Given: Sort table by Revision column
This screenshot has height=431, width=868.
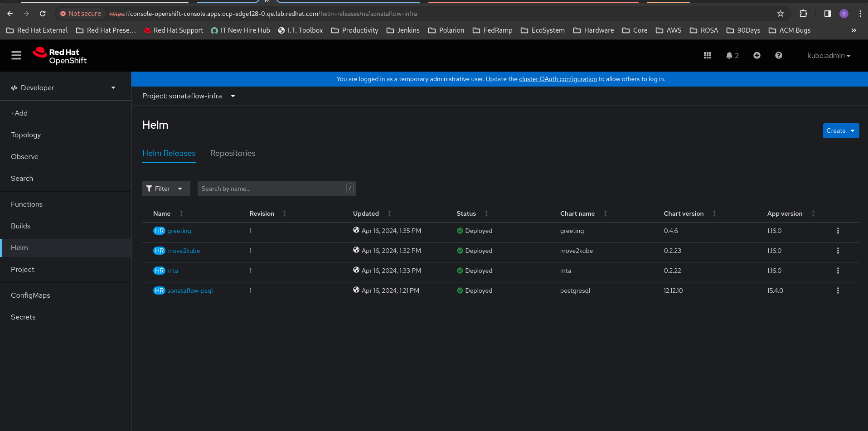Looking at the screenshot, I should point(268,213).
